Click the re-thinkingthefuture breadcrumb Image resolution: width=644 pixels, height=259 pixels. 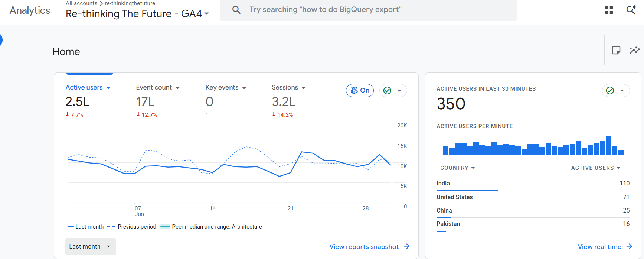point(130,3)
